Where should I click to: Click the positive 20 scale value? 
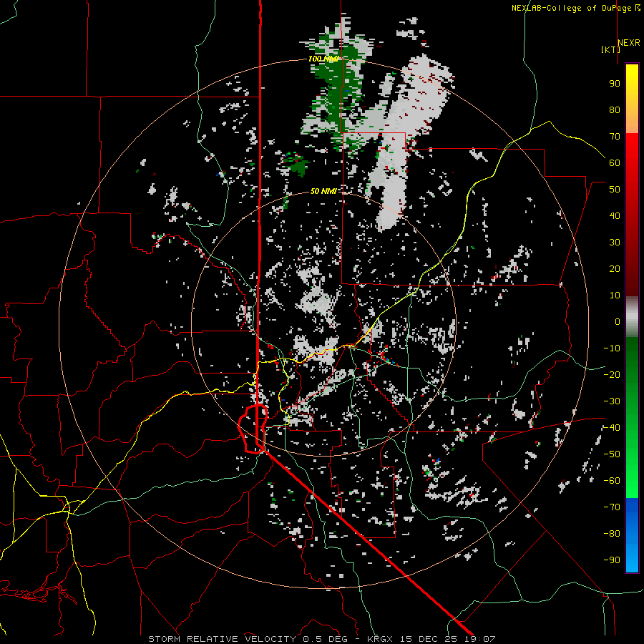pyautogui.click(x=615, y=269)
